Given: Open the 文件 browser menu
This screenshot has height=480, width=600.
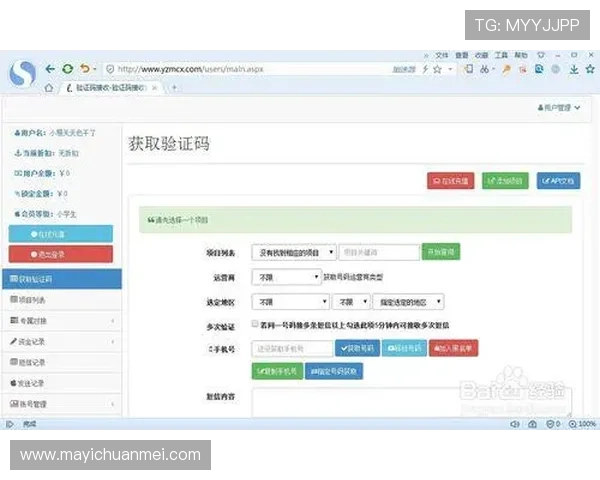Looking at the screenshot, I should coord(442,56).
